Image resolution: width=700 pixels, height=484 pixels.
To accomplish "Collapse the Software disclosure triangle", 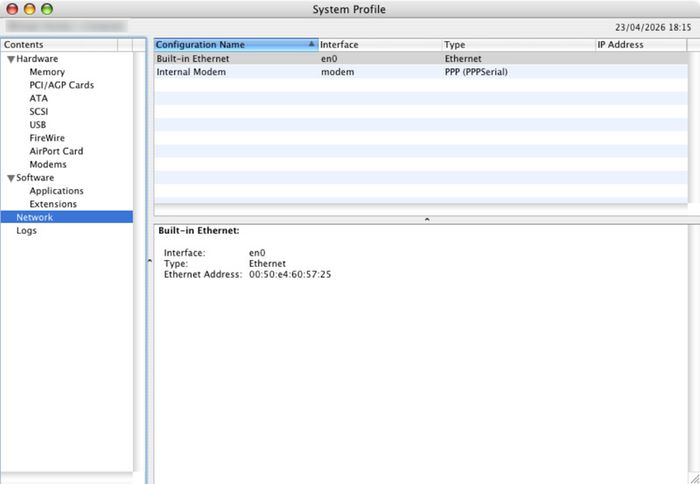I will coord(11,178).
